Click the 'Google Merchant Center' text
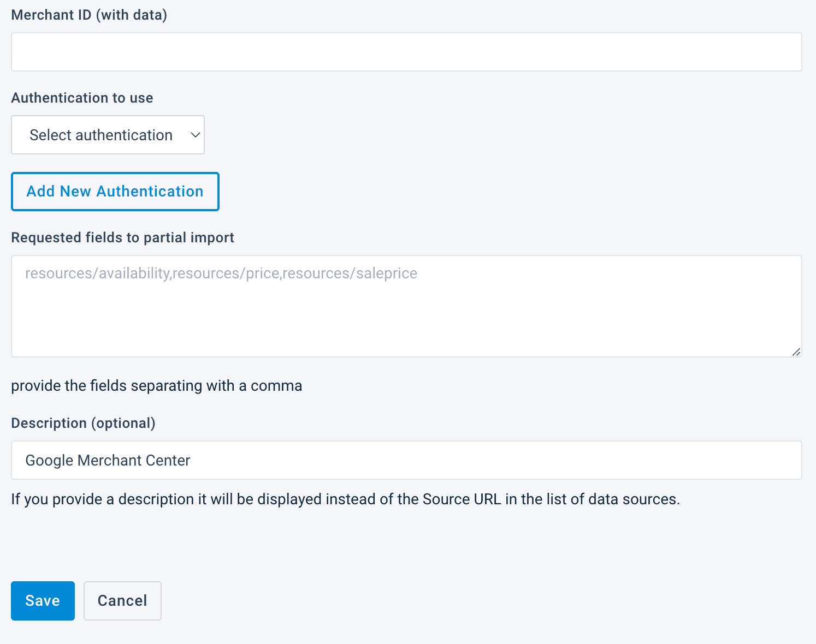 coord(108,460)
